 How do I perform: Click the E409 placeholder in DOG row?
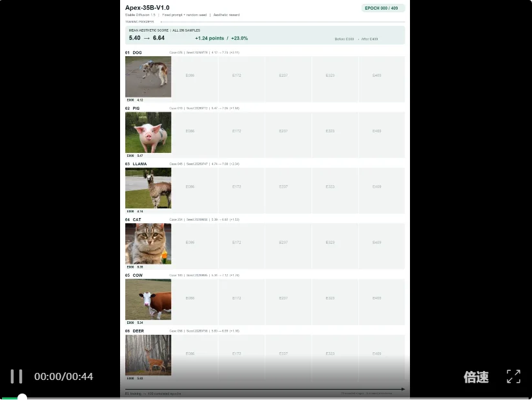pyautogui.click(x=382, y=79)
